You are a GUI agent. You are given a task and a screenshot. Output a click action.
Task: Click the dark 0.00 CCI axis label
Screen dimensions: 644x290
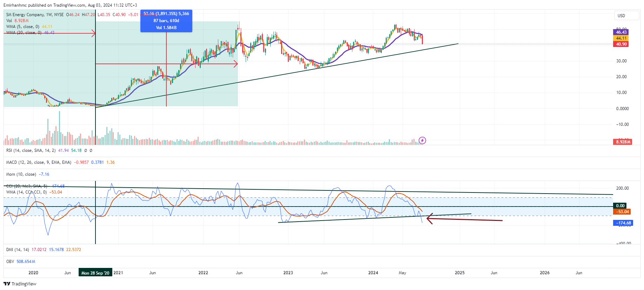point(620,206)
